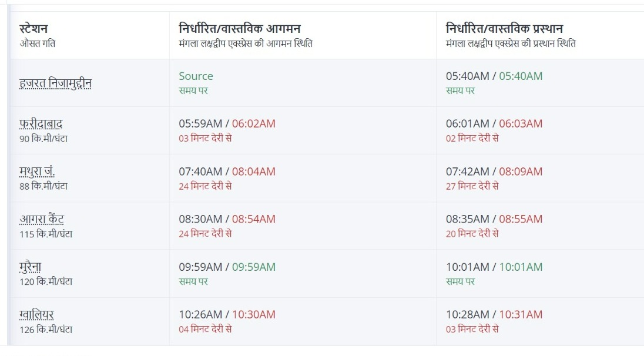Click the 126 कि.मी/घंटा average speed text
Screen dimensions: 644x356
(x=46, y=330)
